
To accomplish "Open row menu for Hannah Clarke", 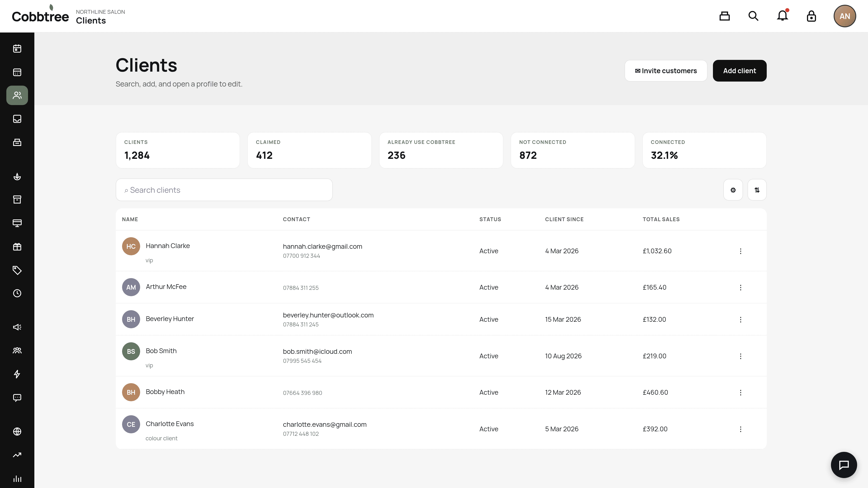I will [x=741, y=251].
